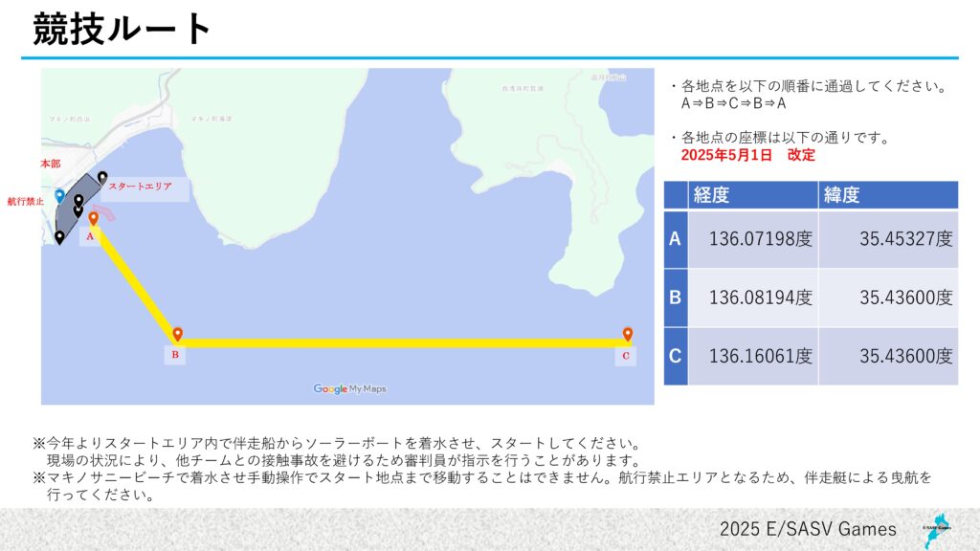Click the pink start area shape near pin A

(x=104, y=211)
